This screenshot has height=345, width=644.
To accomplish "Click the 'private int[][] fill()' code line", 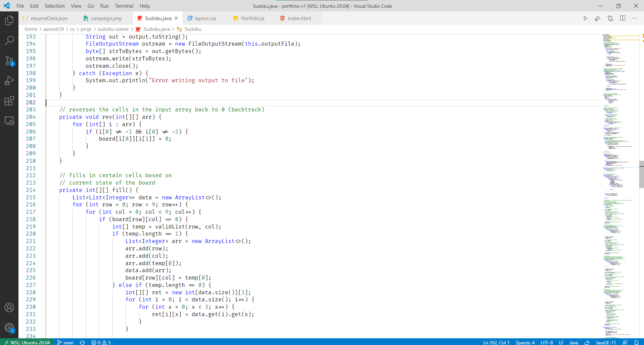I will 99,190.
